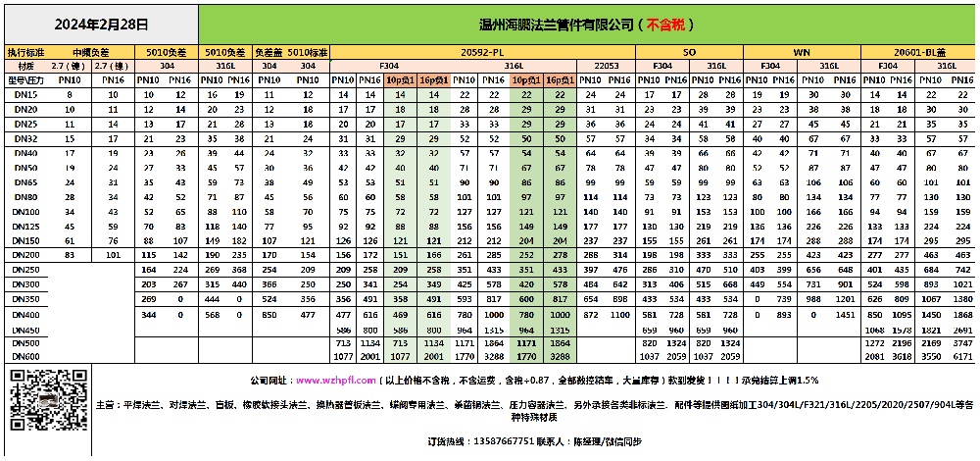This screenshot has height=461, width=980.
Task: Select the 20601-BL盖 column group header
Action: (x=918, y=50)
